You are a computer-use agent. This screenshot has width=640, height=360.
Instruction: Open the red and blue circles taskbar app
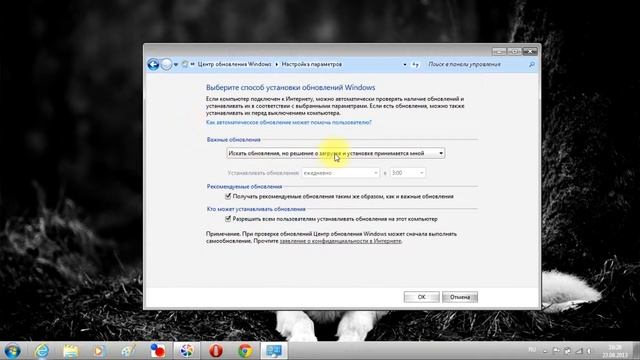(158, 351)
